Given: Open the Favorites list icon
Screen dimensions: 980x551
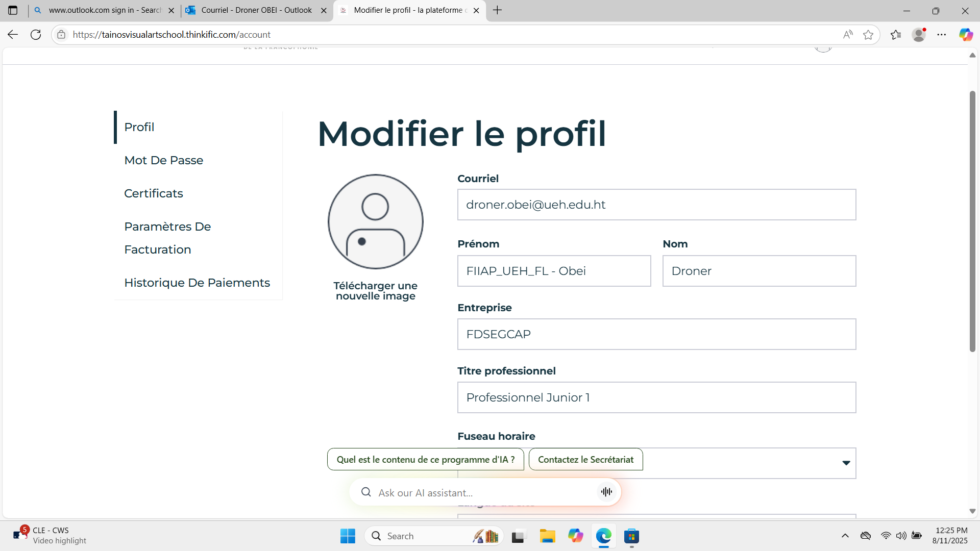Looking at the screenshot, I should click(896, 35).
